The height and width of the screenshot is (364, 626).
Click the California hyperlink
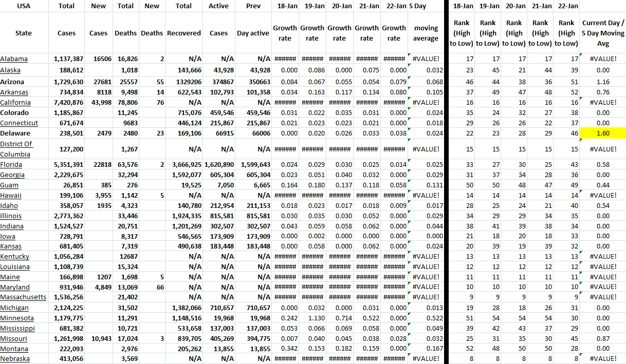click(x=16, y=102)
